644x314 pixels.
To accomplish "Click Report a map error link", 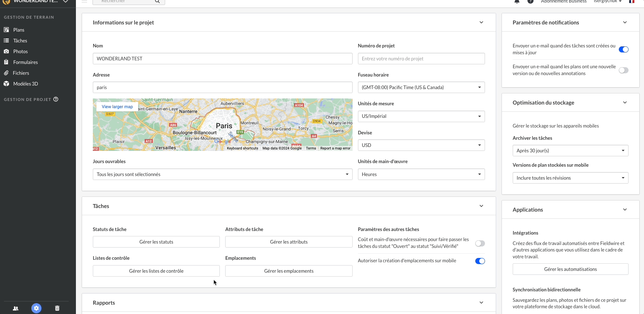I will (x=335, y=148).
